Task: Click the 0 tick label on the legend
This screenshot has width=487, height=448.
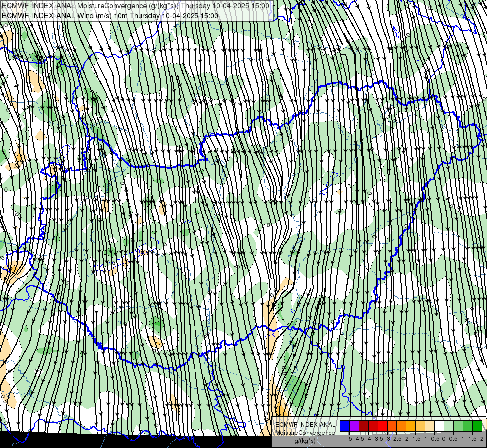Action: point(444,439)
